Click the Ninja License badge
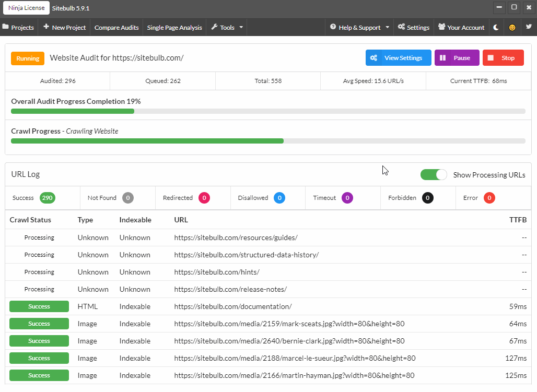Viewport: 537px width, 392px height. point(26,8)
